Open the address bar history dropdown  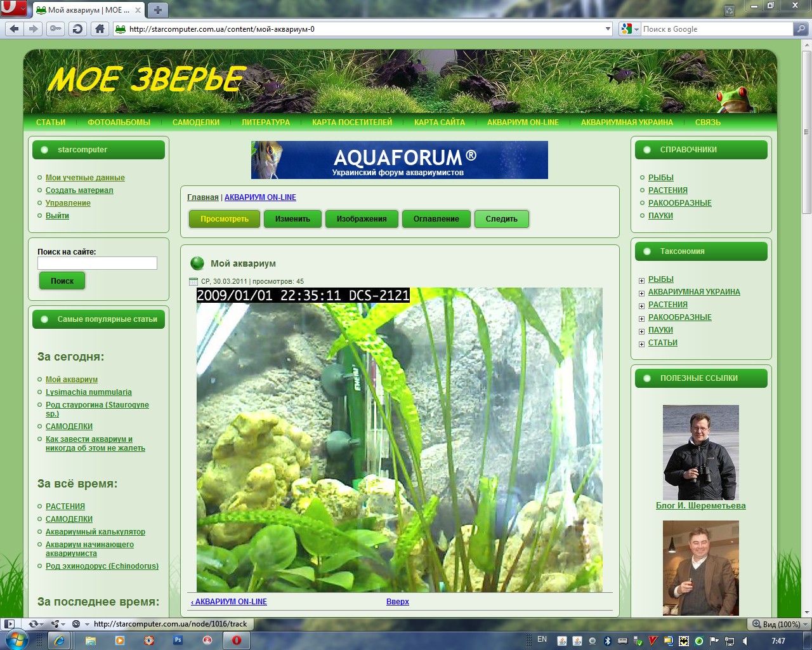click(x=608, y=29)
